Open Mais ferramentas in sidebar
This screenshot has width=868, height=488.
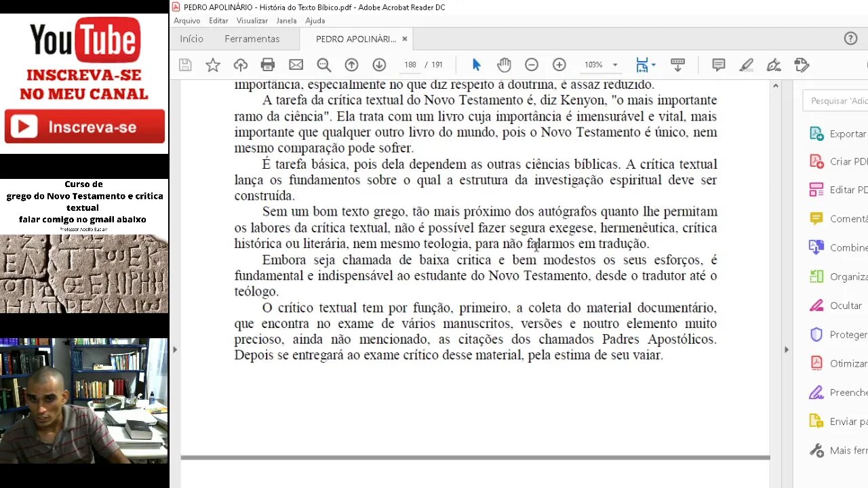[839, 451]
